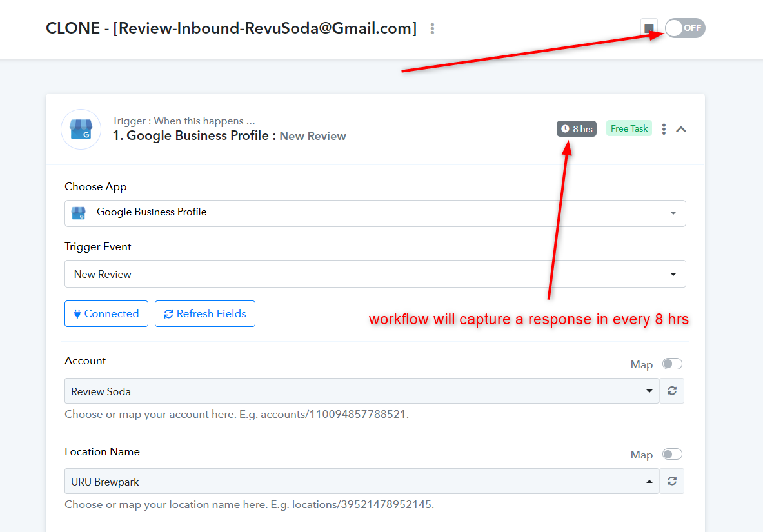Open the workflow title three-dot menu

tap(432, 29)
